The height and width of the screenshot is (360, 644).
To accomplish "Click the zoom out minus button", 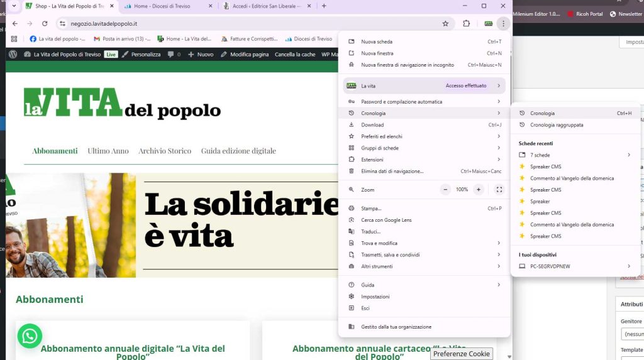I will pos(445,190).
